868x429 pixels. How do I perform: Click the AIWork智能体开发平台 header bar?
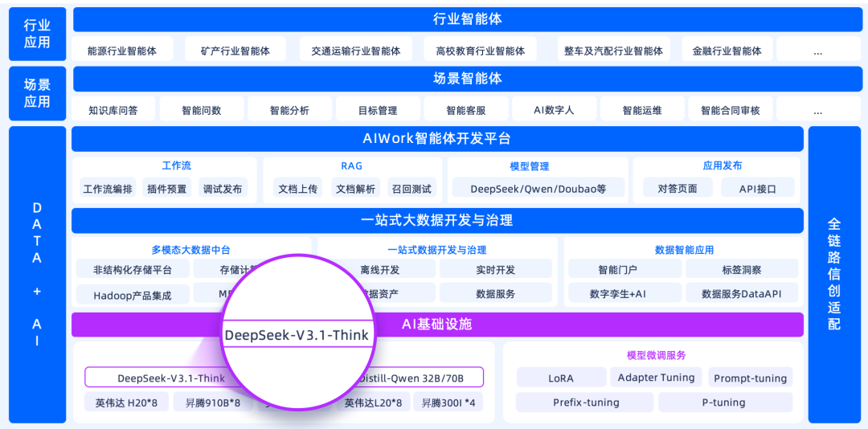point(437,139)
